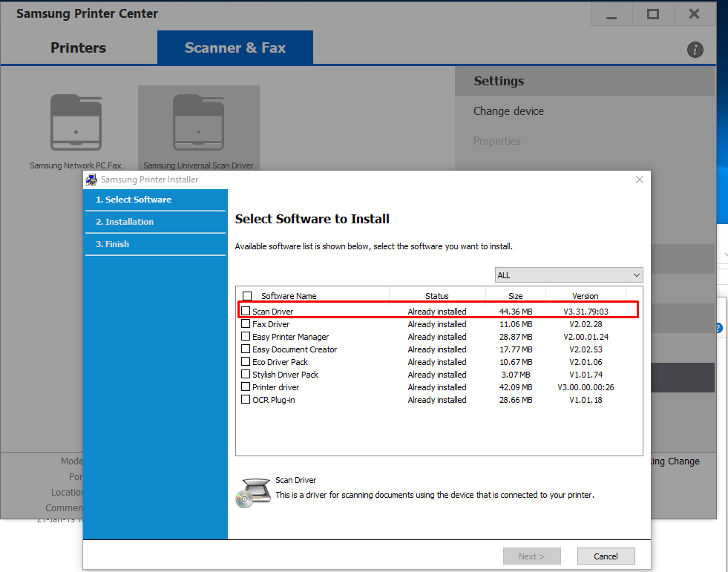Click the Samsung Printer Installer title bar icon
The height and width of the screenshot is (572, 728).
(x=91, y=180)
